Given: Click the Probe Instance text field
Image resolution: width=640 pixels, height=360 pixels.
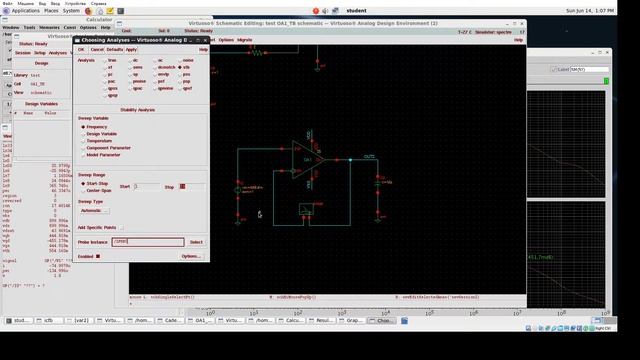Looking at the screenshot, I should point(148,242).
